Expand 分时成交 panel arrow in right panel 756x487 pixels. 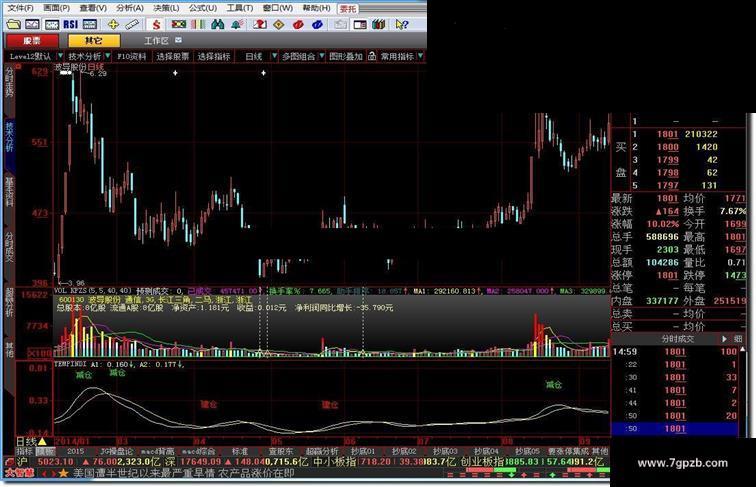pos(724,339)
